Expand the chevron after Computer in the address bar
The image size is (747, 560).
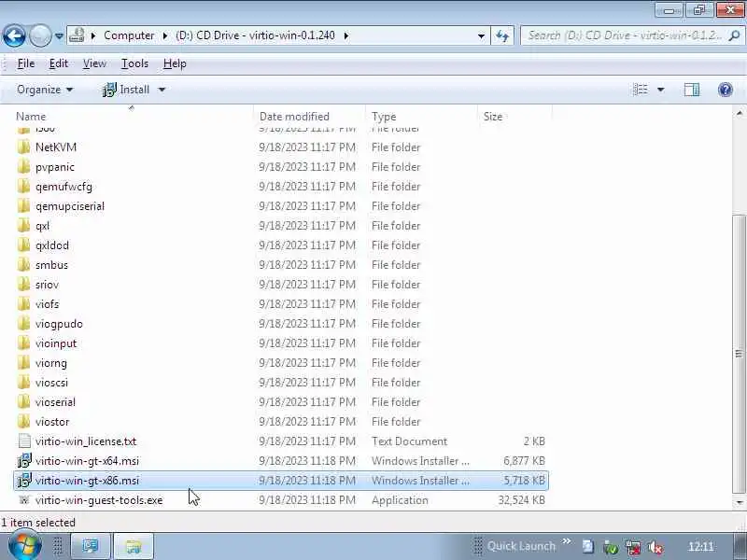[x=165, y=35]
